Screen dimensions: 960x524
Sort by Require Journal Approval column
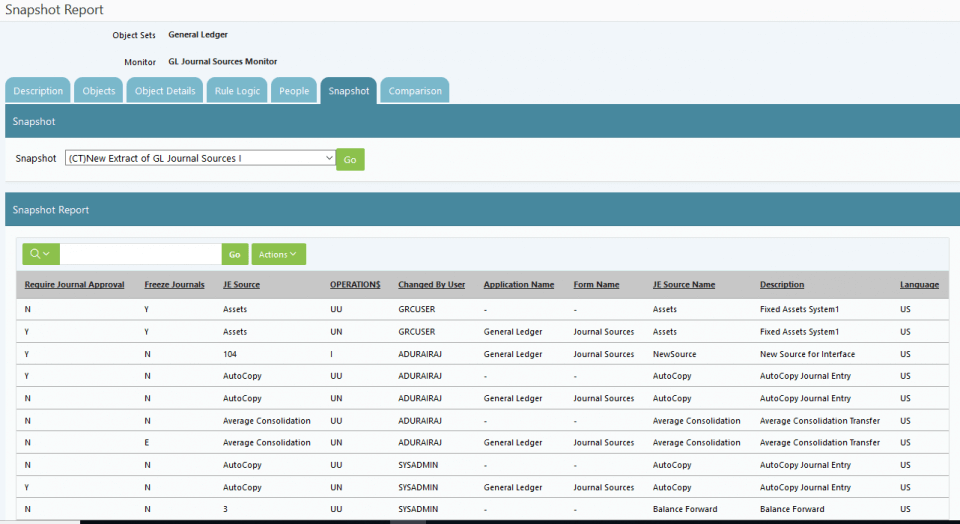pyautogui.click(x=75, y=285)
